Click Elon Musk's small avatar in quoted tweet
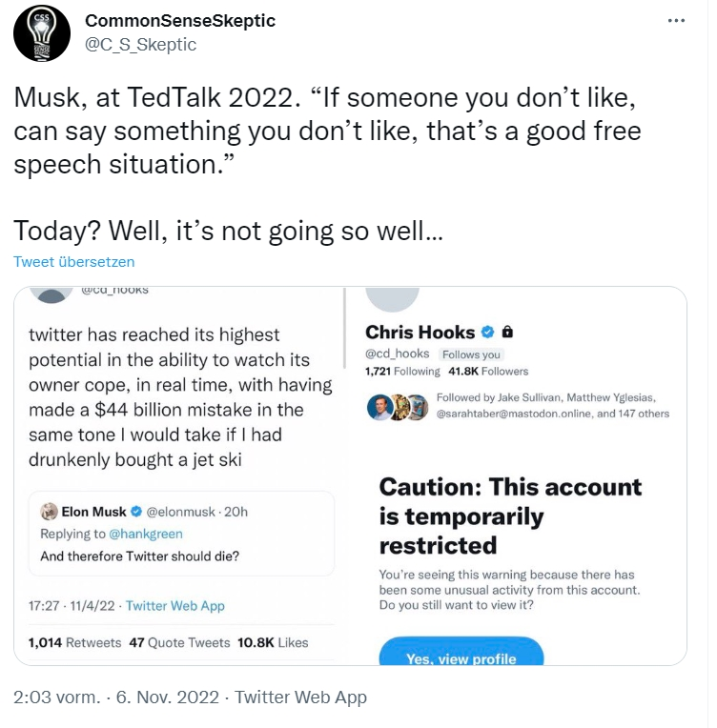Viewport: 717px width, 728px height. pyautogui.click(x=50, y=512)
